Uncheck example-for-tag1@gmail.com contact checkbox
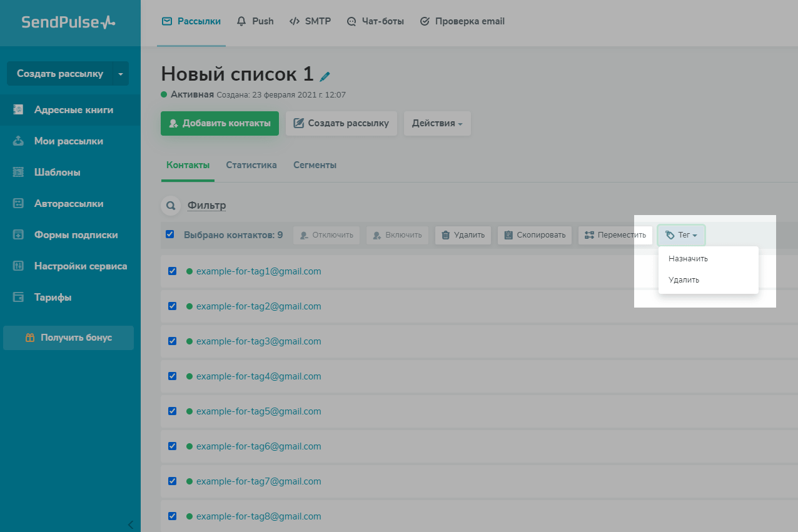This screenshot has width=798, height=532. pyautogui.click(x=172, y=271)
